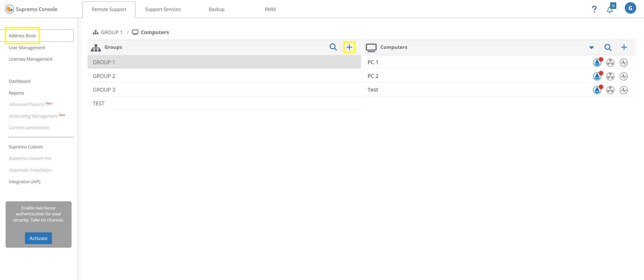Click the monitoring pulse icon for PC 1
This screenshot has height=280, width=644.
point(624,62)
